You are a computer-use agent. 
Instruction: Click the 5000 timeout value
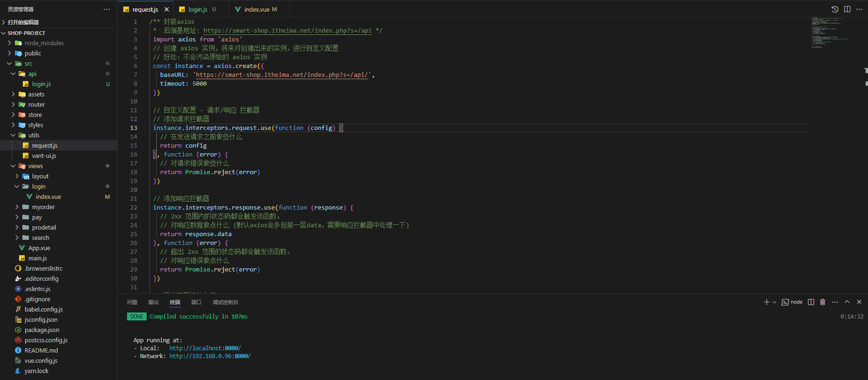click(x=200, y=83)
